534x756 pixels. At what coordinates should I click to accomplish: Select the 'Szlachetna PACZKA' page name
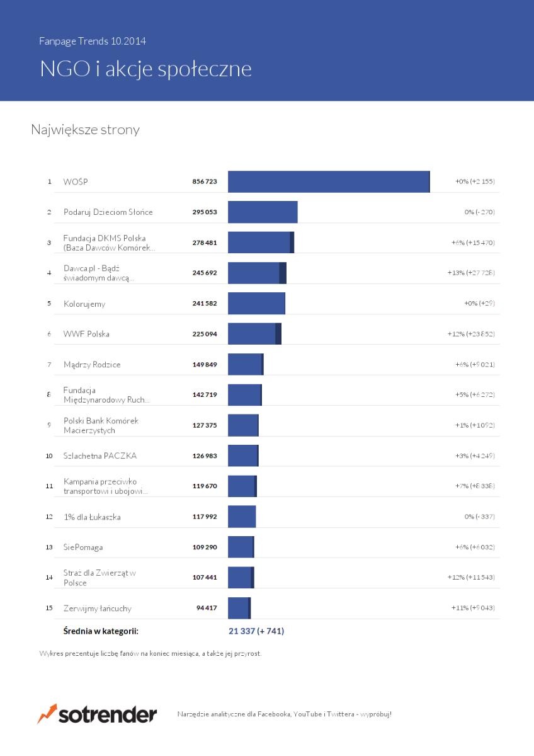click(100, 456)
